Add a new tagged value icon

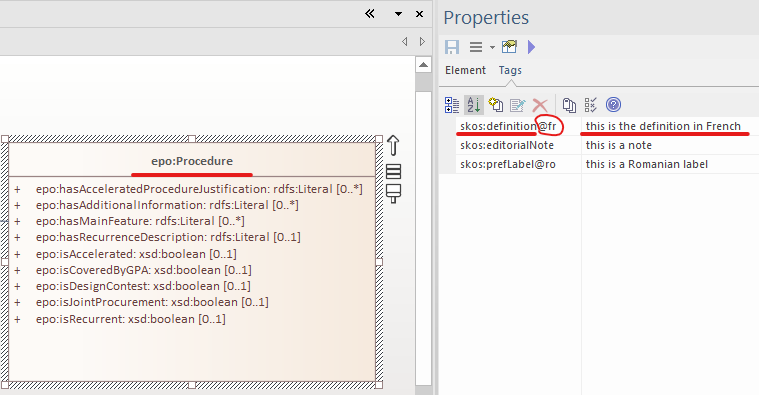[496, 105]
